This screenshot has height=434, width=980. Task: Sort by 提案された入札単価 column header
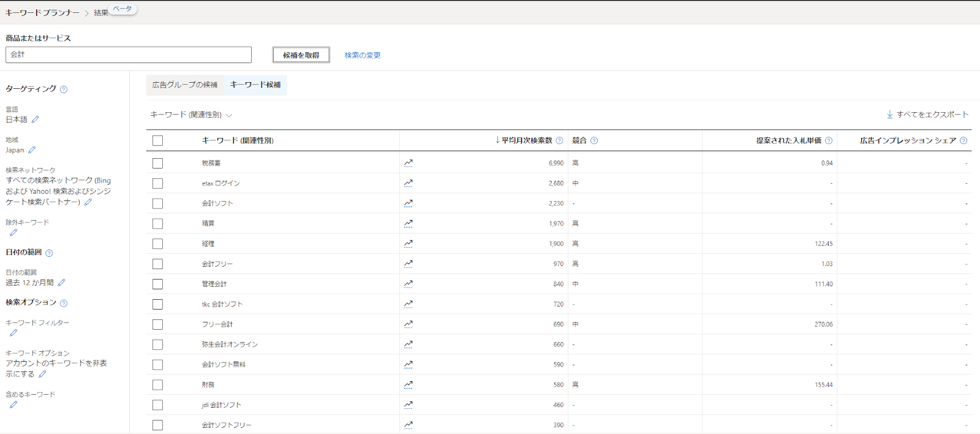pos(788,141)
